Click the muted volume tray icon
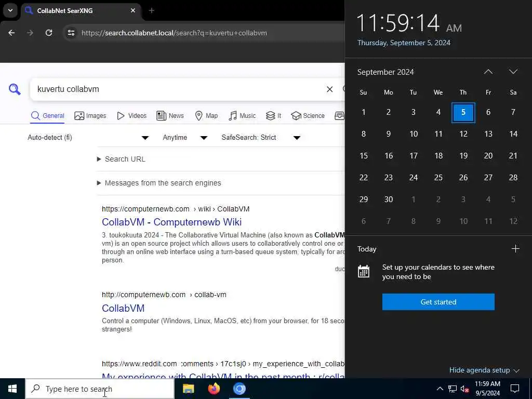 464,389
